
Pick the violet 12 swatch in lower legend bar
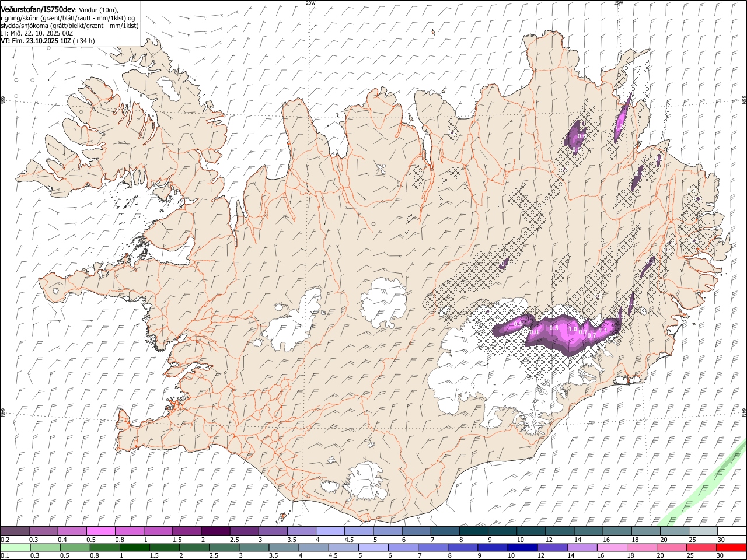click(x=552, y=548)
